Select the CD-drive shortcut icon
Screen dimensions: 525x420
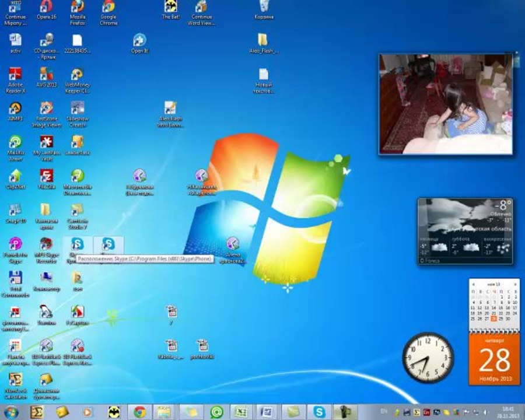point(47,47)
